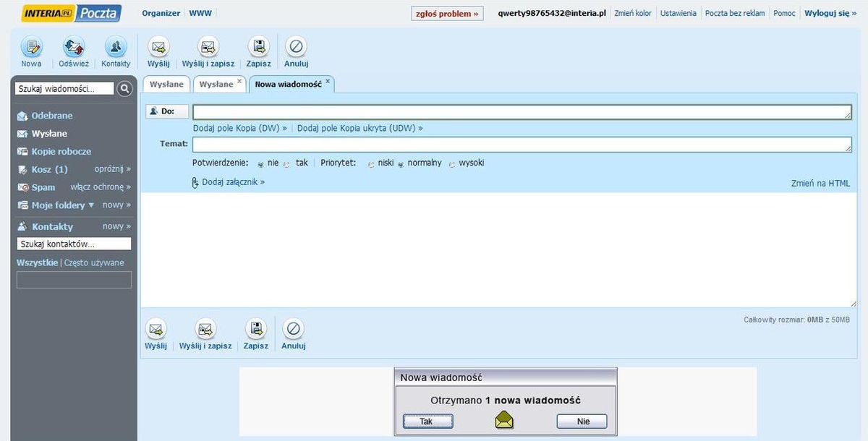Select 'tak' for Potwierdzenie

287,164
